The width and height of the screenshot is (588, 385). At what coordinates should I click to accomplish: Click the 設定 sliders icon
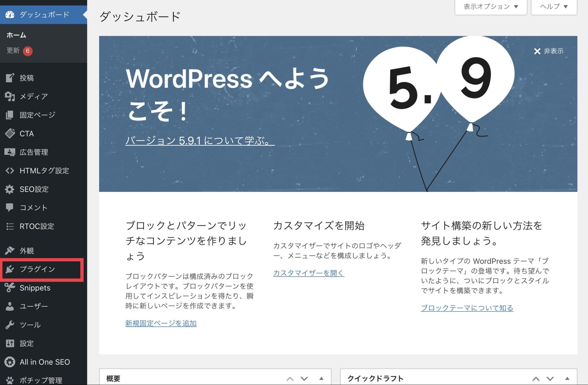pos(10,343)
